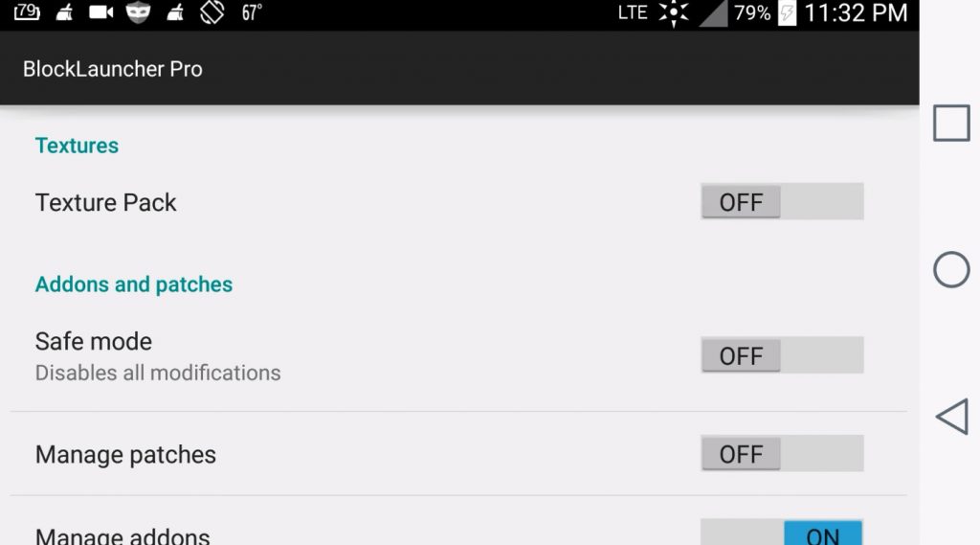Tap the Android home circle button
This screenshot has height=545, width=980.
951,270
